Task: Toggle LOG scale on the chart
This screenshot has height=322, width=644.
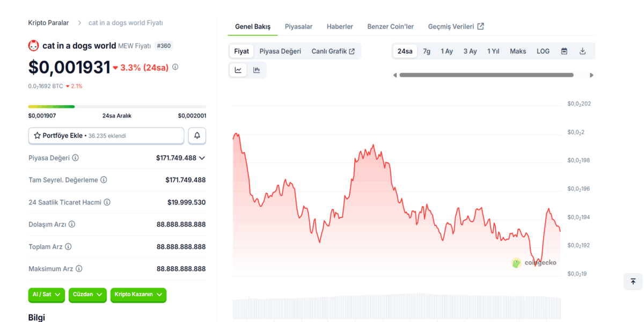Action: [543, 52]
